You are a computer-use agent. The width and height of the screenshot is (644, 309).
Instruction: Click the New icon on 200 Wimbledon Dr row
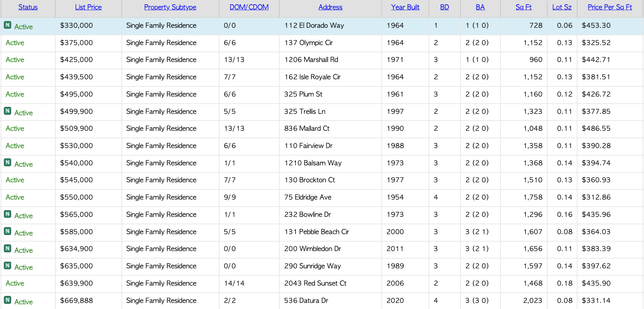(7, 249)
